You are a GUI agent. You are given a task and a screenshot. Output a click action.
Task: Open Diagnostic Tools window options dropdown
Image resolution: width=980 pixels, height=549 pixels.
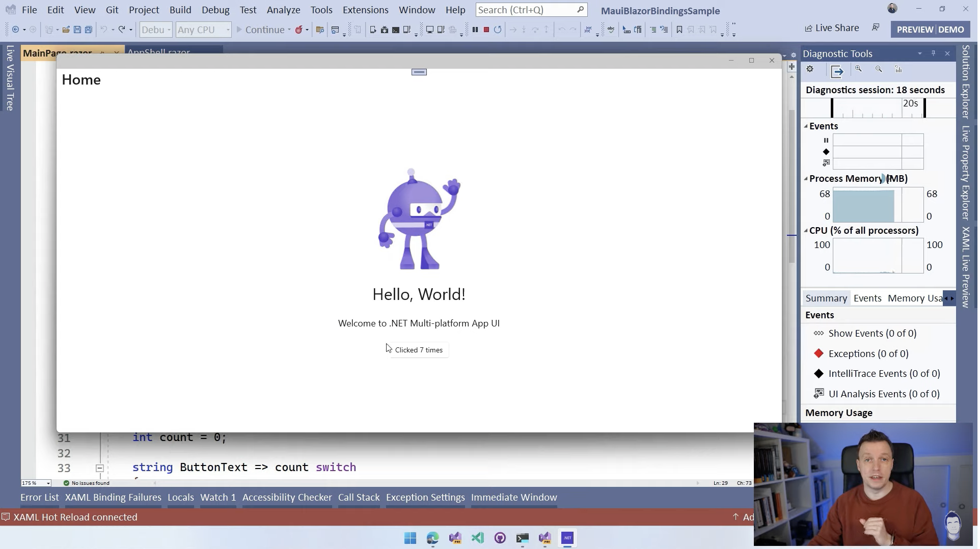pyautogui.click(x=920, y=53)
